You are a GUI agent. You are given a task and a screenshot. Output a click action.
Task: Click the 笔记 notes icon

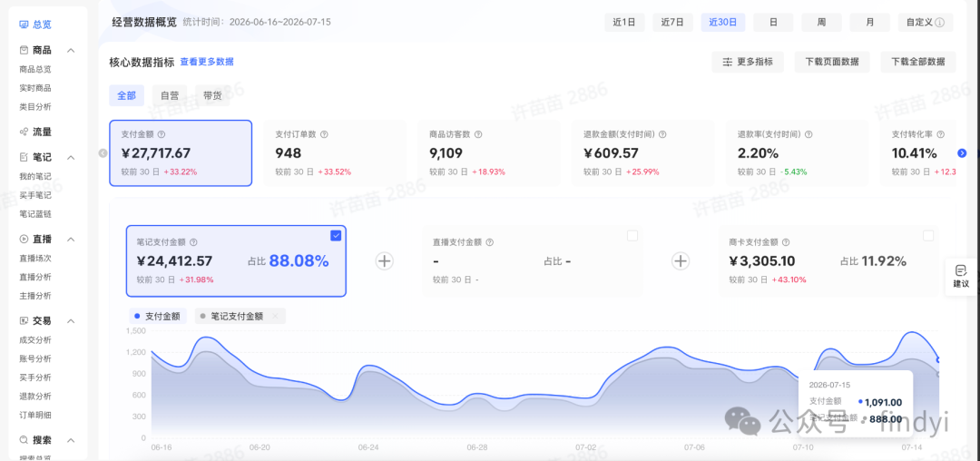click(24, 157)
